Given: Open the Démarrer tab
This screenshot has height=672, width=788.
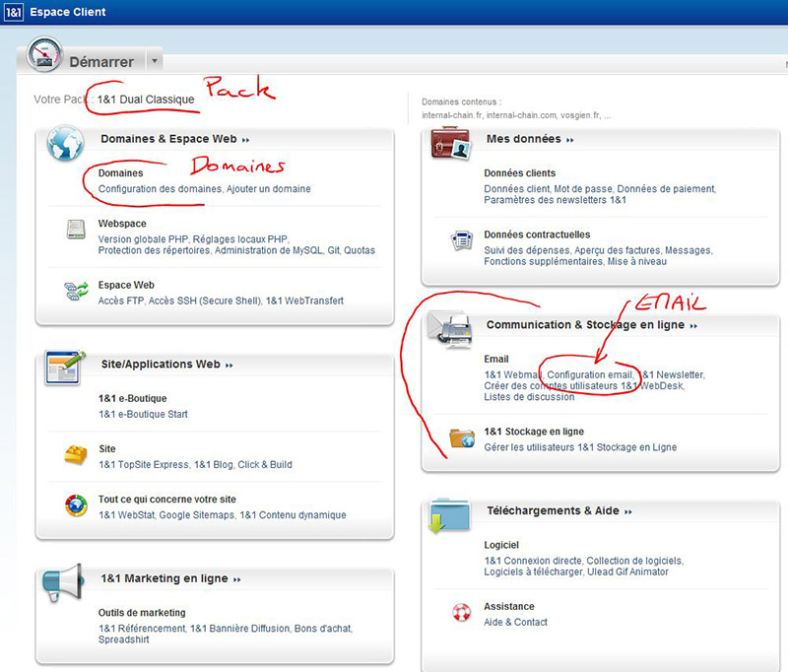Looking at the screenshot, I should pos(101,62).
